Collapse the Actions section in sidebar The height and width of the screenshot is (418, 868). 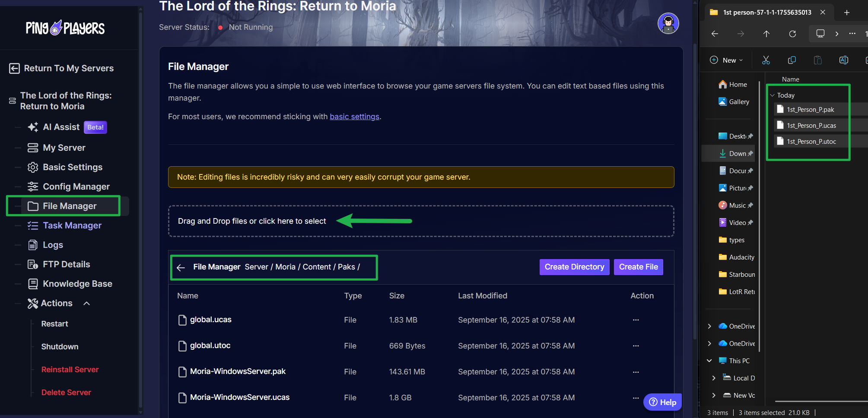87,304
